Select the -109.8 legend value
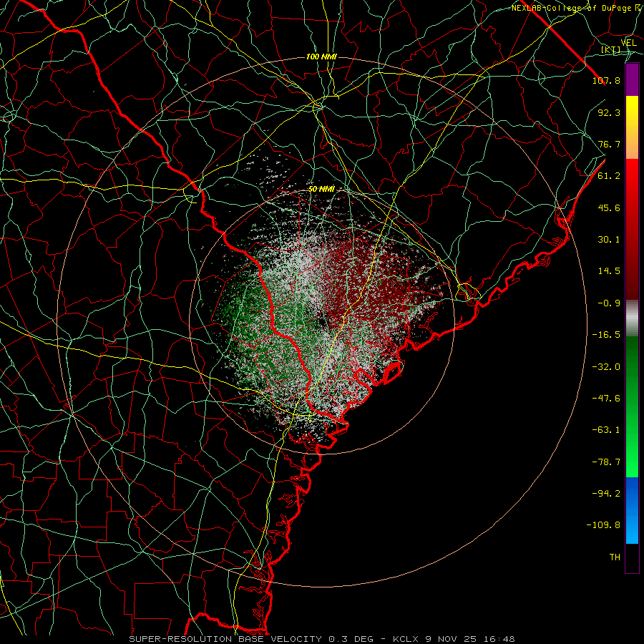 click(x=603, y=525)
